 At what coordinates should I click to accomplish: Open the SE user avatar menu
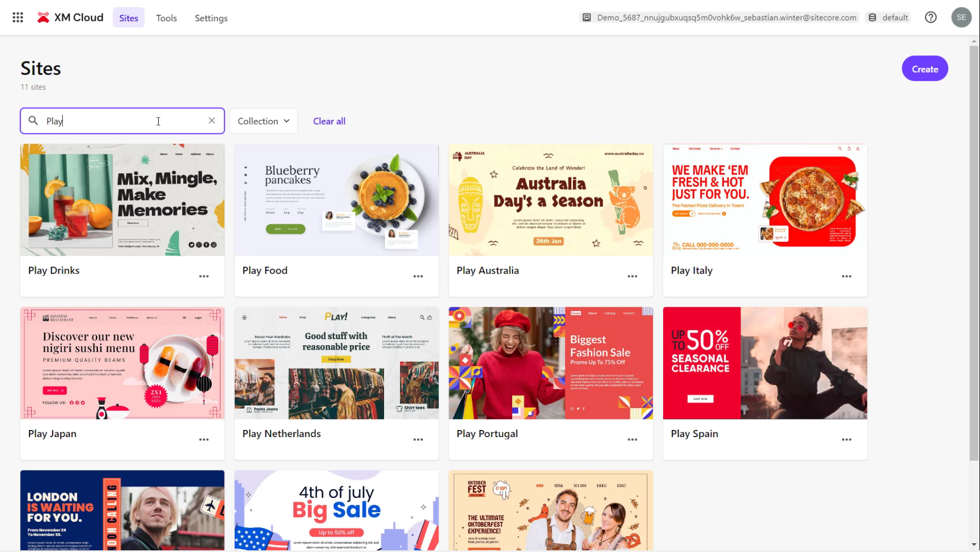[x=961, y=18]
